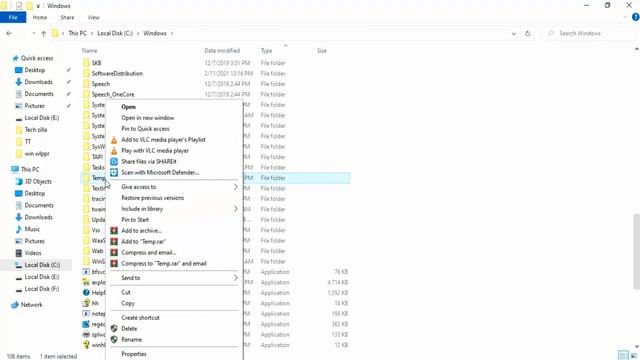Click the WinRAR icon beside Add to archive
This screenshot has height=360, width=640.
click(x=114, y=231)
